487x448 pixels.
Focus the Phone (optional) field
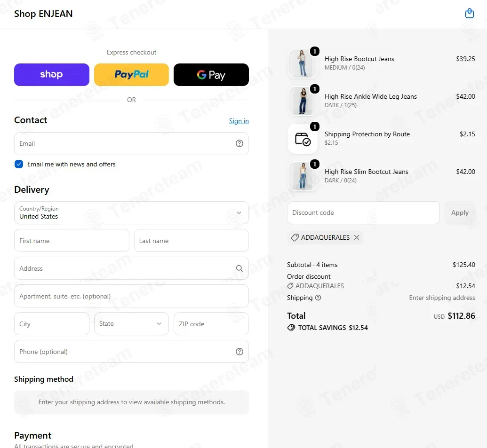(x=131, y=352)
